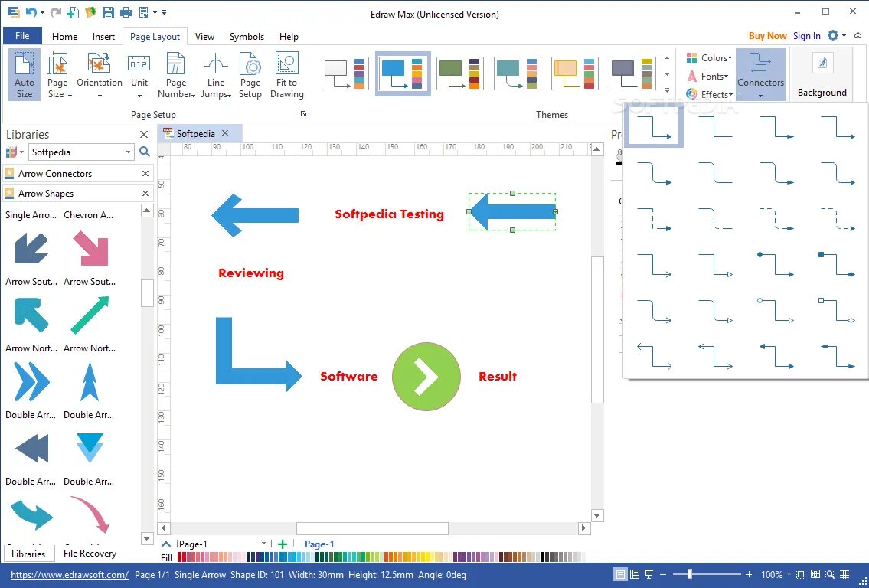Image resolution: width=869 pixels, height=588 pixels.
Task: Open the theme Fonts dropdown
Action: click(x=707, y=76)
